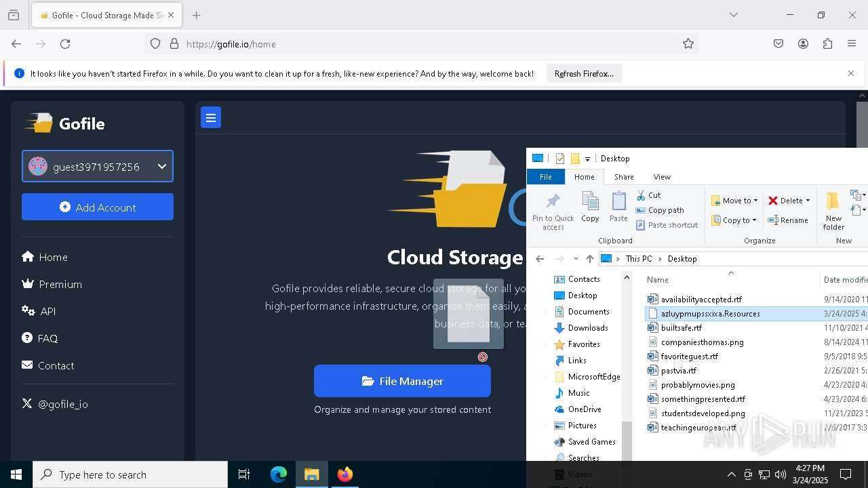Dismiss the Firefox notification bar
The image size is (868, 488).
pos(851,73)
